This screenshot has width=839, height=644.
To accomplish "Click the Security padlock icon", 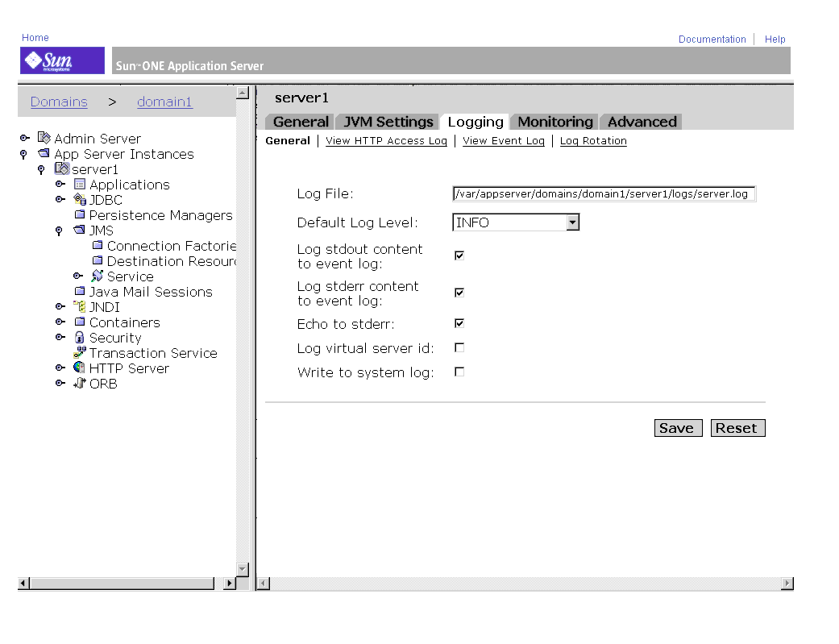I will [80, 337].
